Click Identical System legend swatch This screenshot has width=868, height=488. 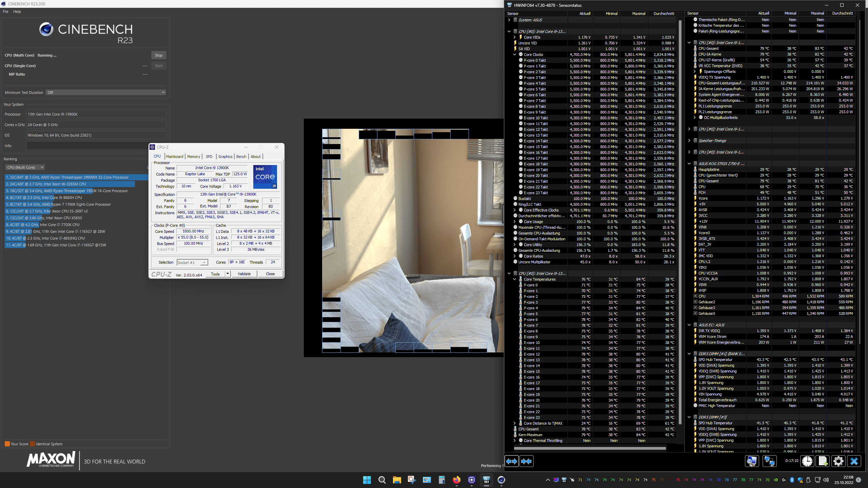(32, 444)
